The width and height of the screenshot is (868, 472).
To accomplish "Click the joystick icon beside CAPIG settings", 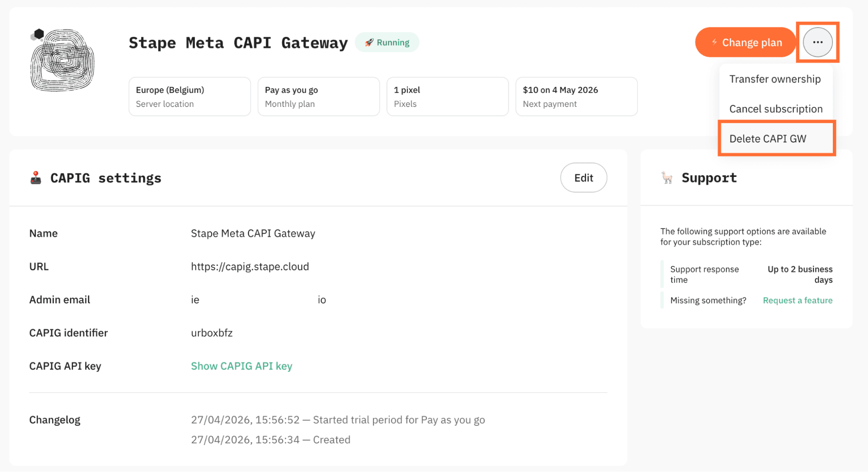I will [36, 178].
